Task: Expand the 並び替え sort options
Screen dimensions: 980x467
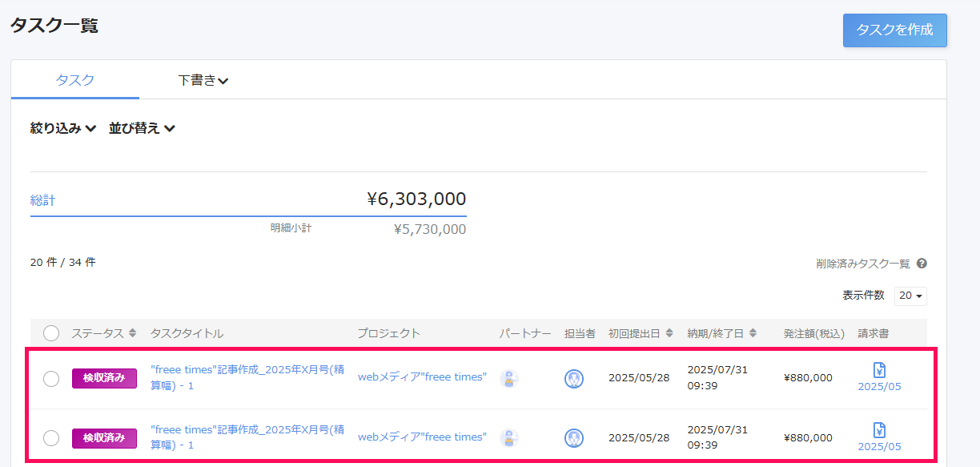Action: point(142,128)
